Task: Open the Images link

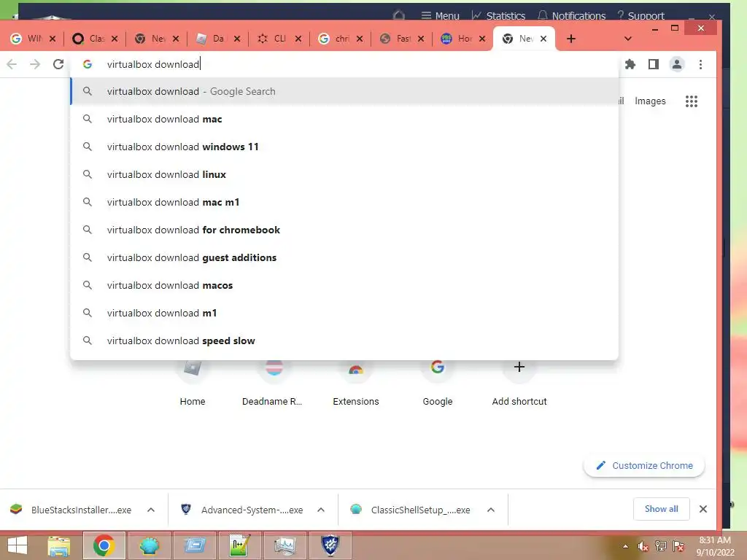Action: point(650,101)
